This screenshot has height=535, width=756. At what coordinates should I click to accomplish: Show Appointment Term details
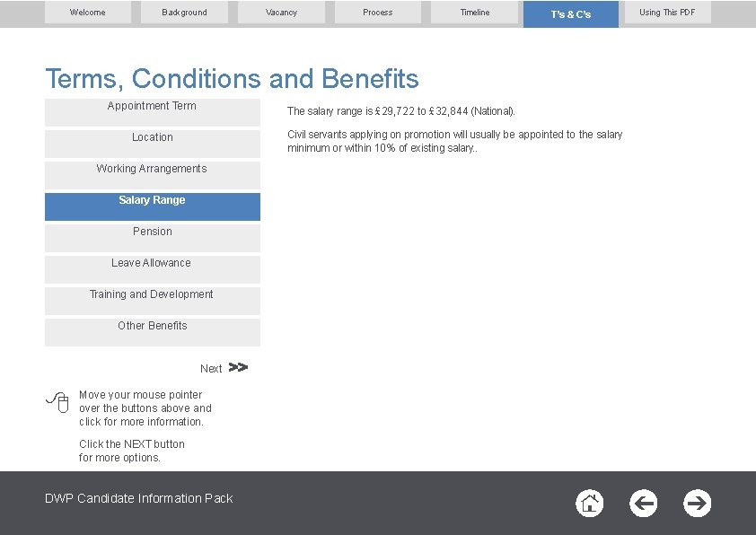tap(153, 112)
